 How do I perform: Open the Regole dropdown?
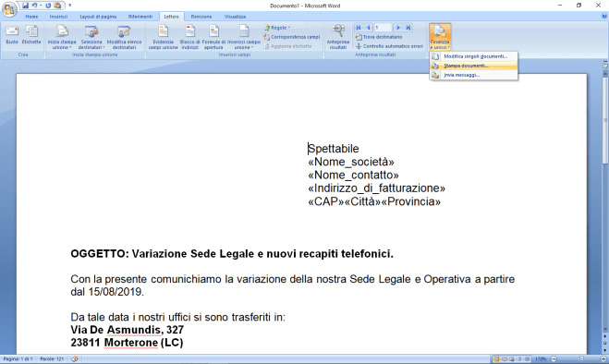[x=277, y=28]
